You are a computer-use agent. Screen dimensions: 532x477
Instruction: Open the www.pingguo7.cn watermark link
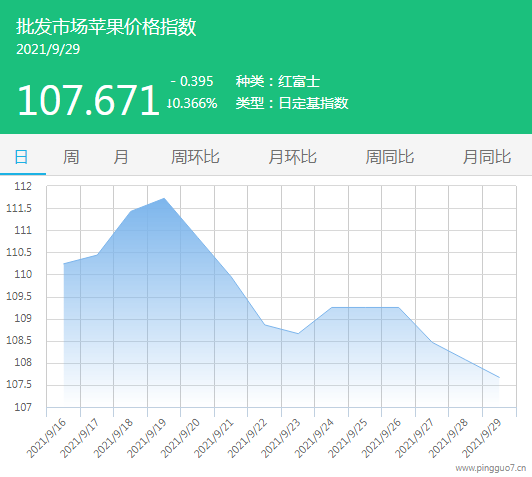490,469
